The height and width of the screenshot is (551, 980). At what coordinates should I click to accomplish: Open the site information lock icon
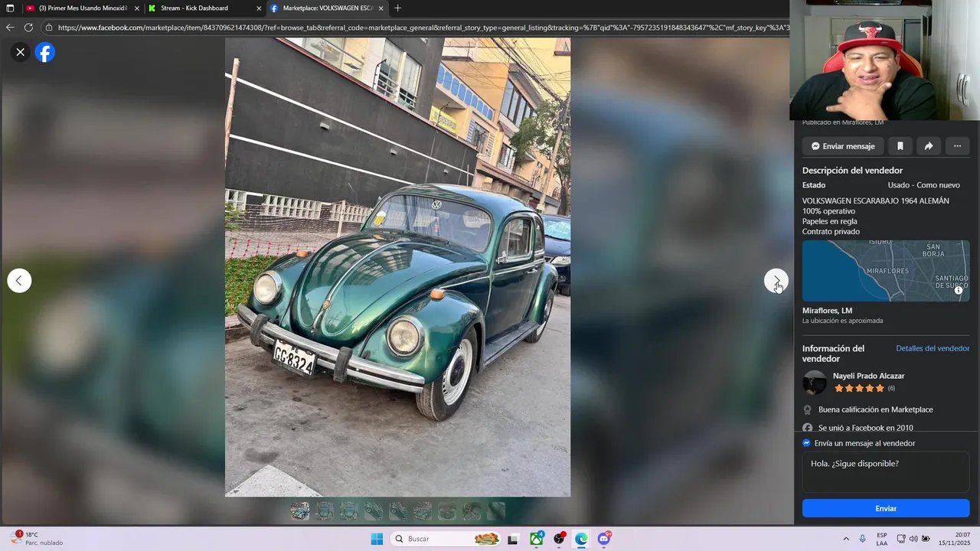point(49,28)
